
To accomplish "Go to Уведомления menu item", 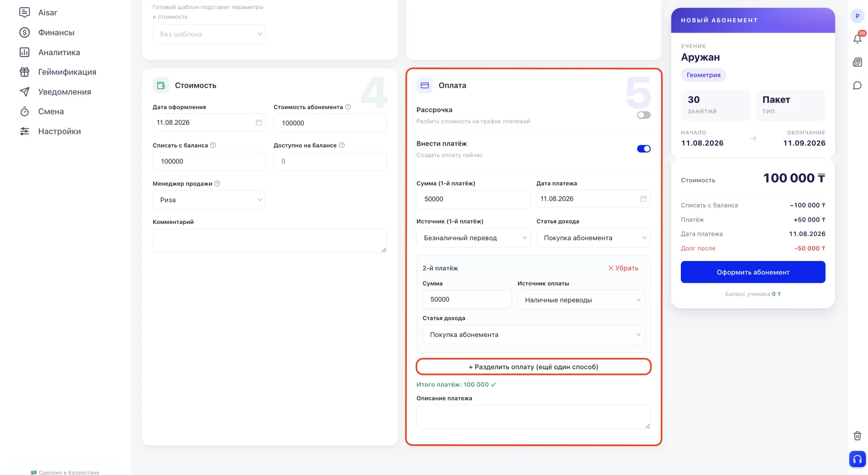I will click(x=65, y=92).
